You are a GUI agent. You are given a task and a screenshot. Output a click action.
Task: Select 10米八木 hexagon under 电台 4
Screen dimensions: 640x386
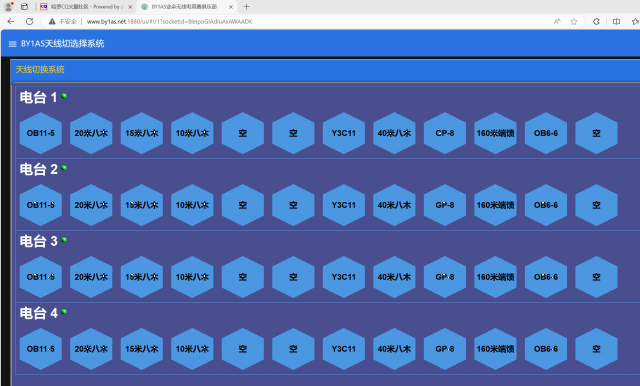pyautogui.click(x=192, y=349)
